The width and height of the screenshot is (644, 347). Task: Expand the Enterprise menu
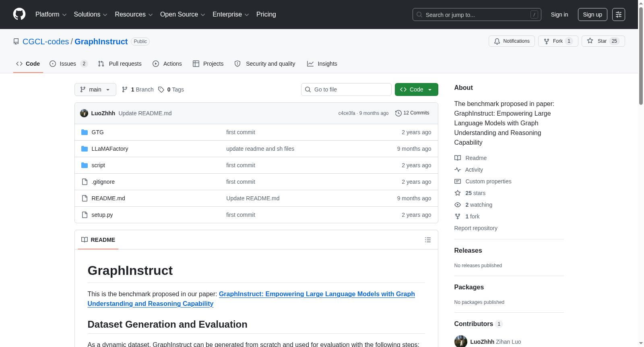pos(231,15)
